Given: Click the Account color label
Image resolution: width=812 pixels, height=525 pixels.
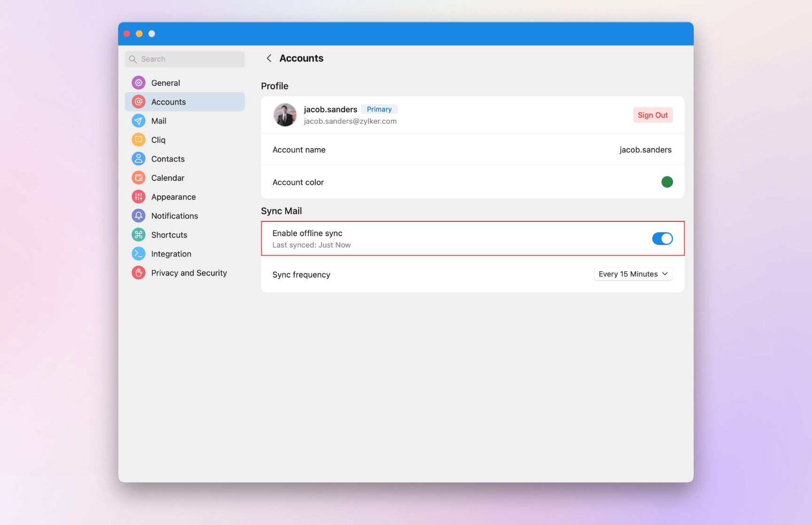Looking at the screenshot, I should click(298, 182).
